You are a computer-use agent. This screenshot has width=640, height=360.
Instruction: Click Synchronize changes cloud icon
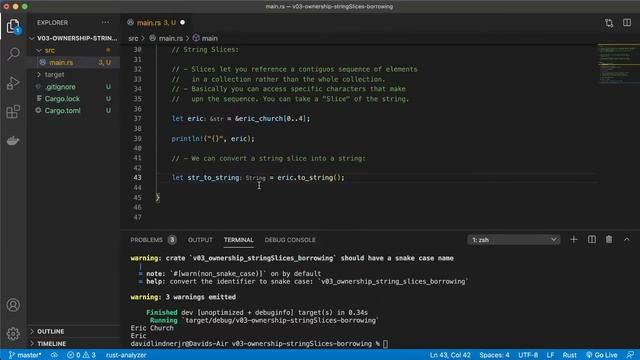[x=54, y=355]
